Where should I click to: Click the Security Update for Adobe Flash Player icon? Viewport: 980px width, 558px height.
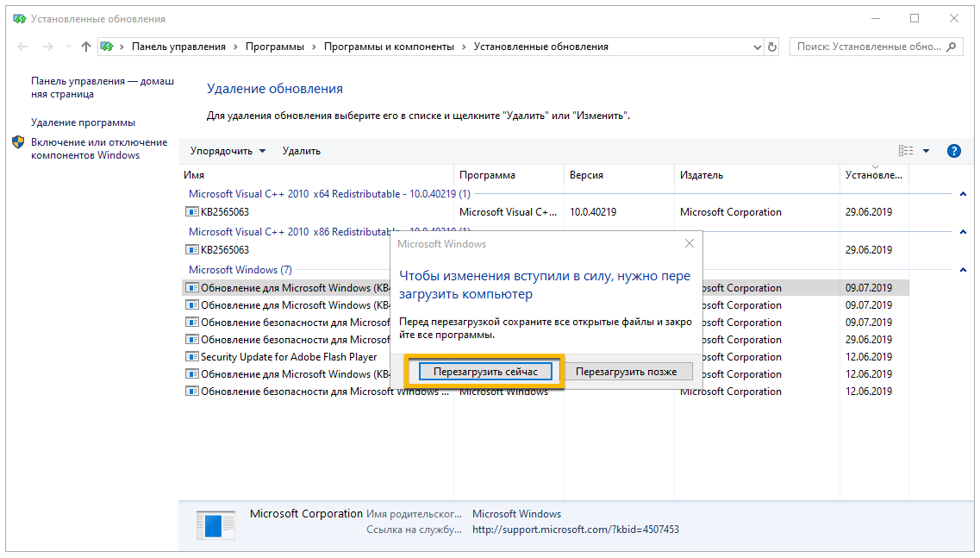click(x=193, y=357)
